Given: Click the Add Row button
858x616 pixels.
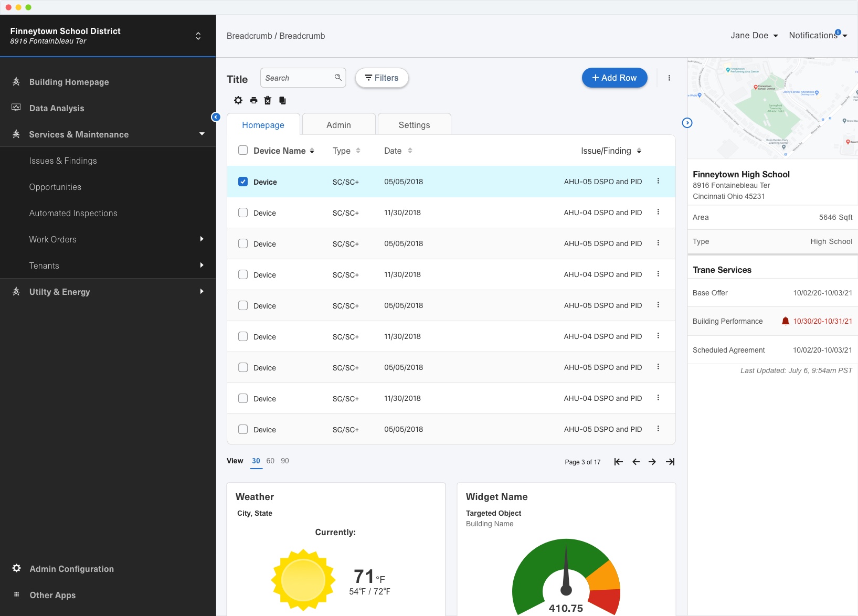Looking at the screenshot, I should coord(615,78).
